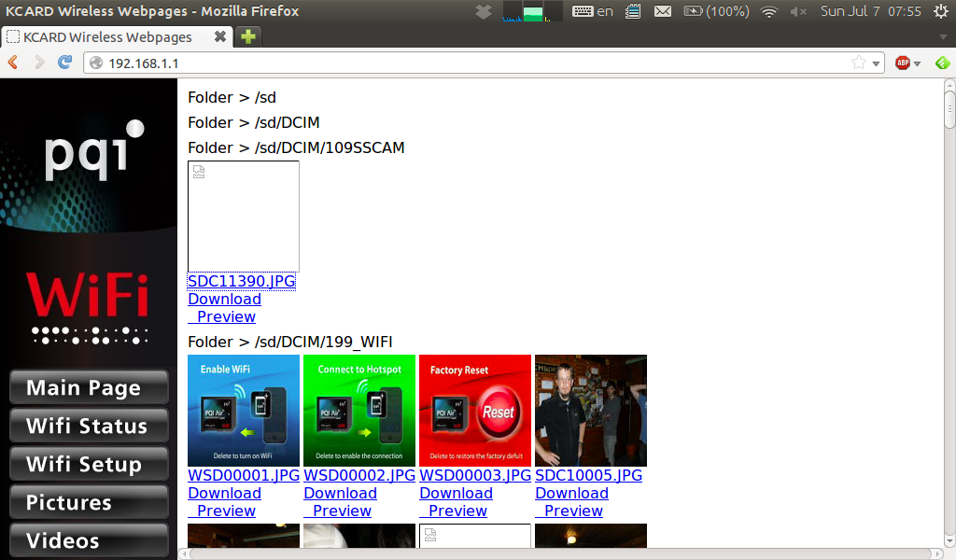Open the WSD00002.JPG file link
The height and width of the screenshot is (560, 956).
(359, 475)
